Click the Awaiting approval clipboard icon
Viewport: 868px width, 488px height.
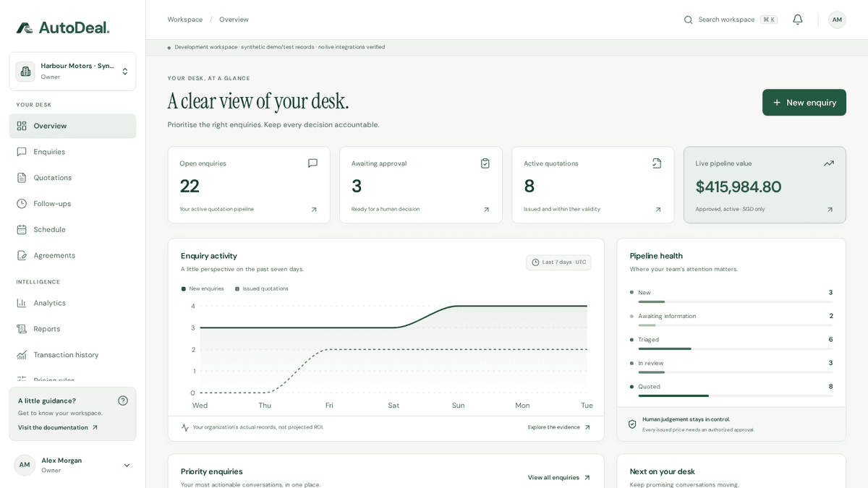tap(485, 163)
